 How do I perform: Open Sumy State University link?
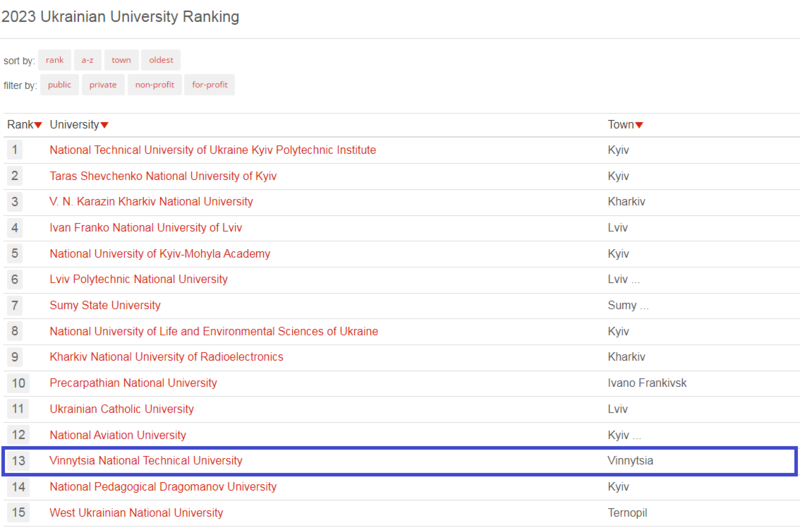tap(105, 305)
